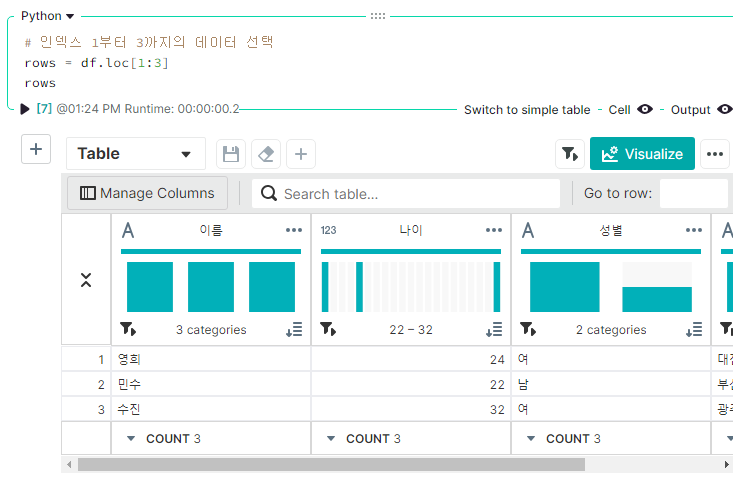Screen dimensions: 733x478
Task: Click the 2 categories label under 성별
Action: click(611, 330)
